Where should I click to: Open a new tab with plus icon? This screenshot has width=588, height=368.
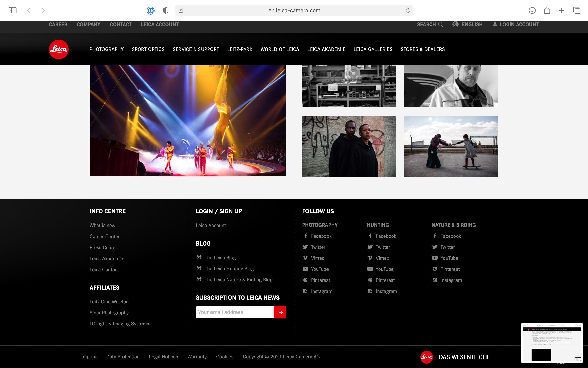(561, 10)
